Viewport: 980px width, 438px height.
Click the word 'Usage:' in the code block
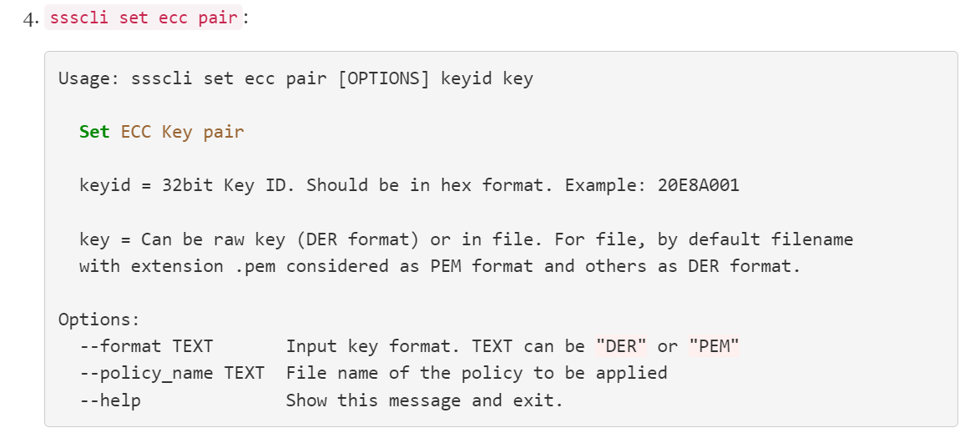(83, 79)
